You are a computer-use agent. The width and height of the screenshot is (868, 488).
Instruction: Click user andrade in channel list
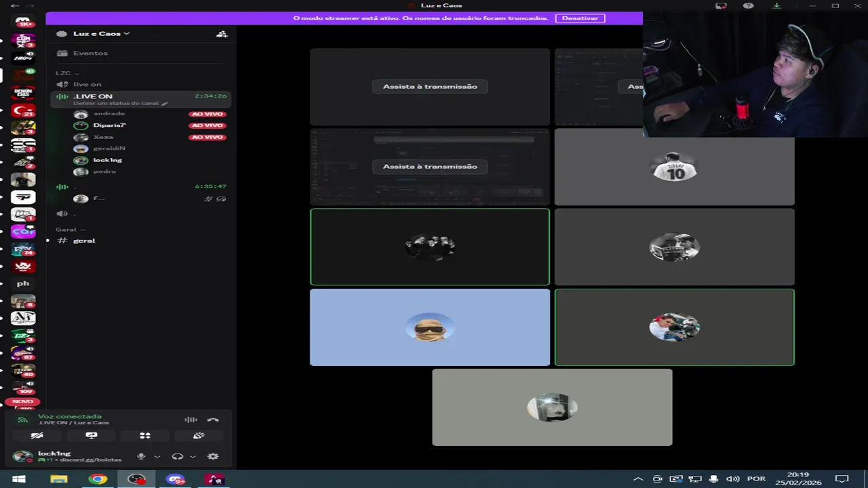tap(108, 114)
